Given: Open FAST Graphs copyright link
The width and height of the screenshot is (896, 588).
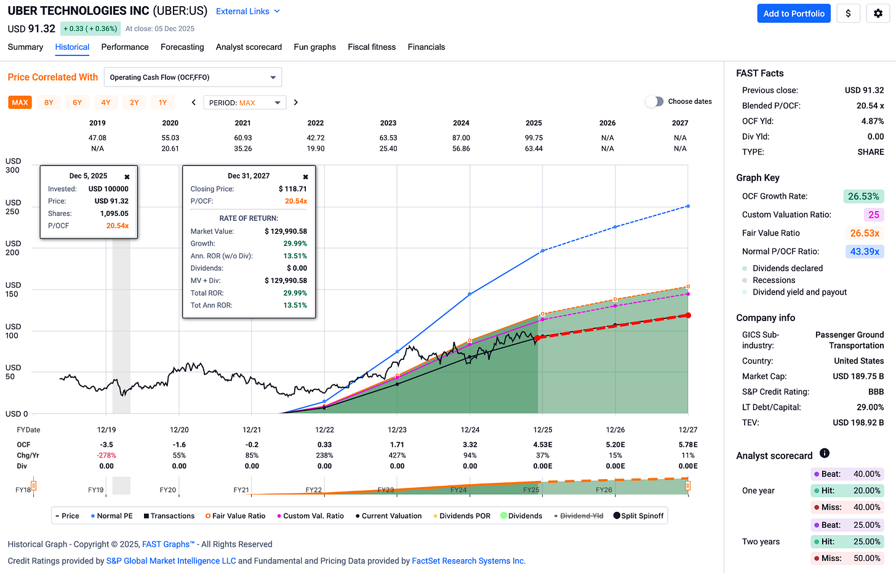Looking at the screenshot, I should (168, 544).
